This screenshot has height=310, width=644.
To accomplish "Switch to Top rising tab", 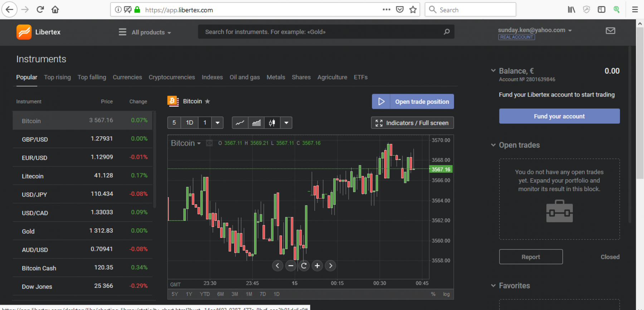I will click(x=57, y=77).
